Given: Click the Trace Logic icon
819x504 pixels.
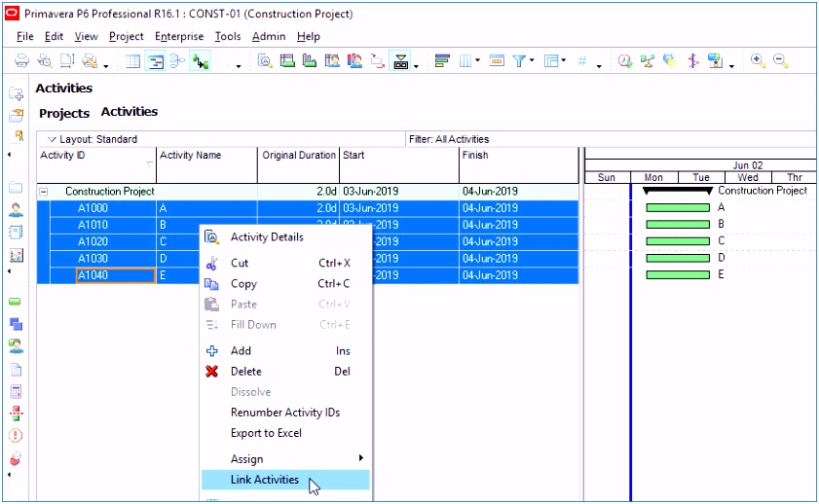Looking at the screenshot, I should coord(377,61).
